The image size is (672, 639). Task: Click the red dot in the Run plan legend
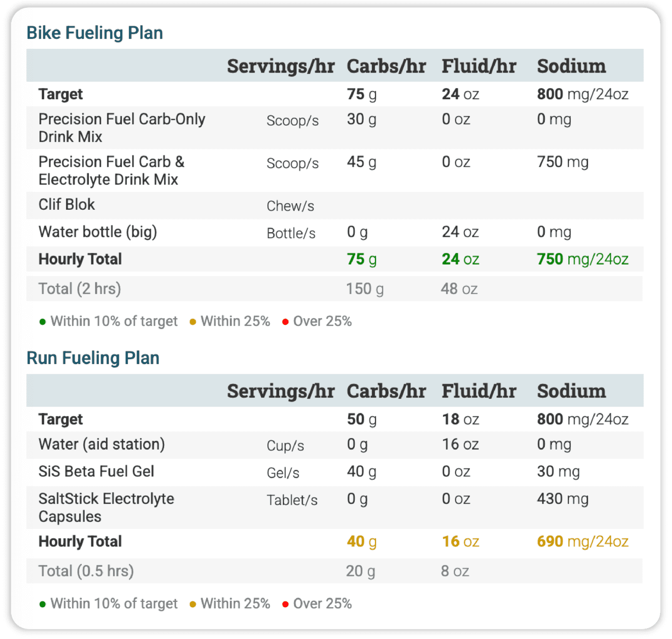(285, 604)
